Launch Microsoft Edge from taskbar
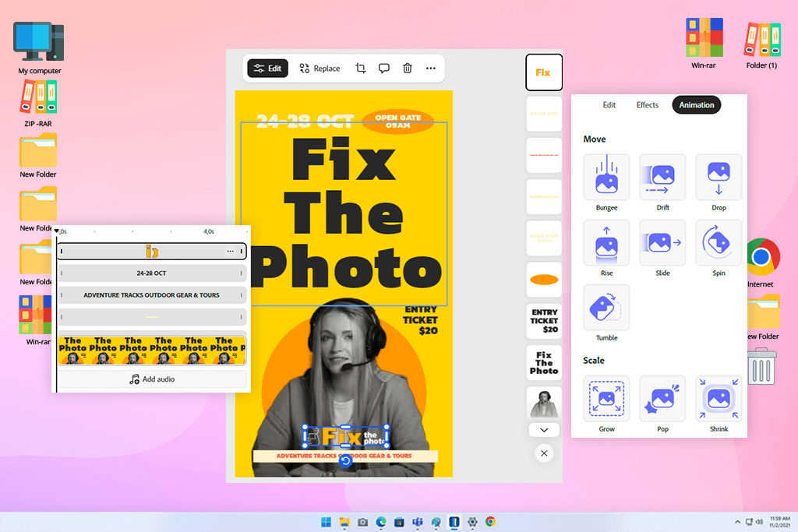This screenshot has height=532, width=798. [380, 522]
